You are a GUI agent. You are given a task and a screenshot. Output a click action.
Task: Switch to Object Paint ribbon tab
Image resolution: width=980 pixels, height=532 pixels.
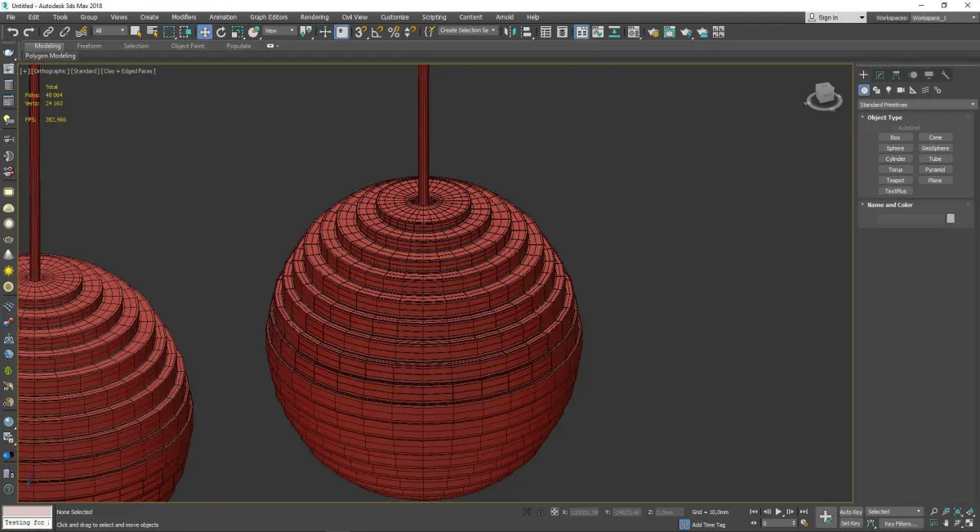click(187, 46)
